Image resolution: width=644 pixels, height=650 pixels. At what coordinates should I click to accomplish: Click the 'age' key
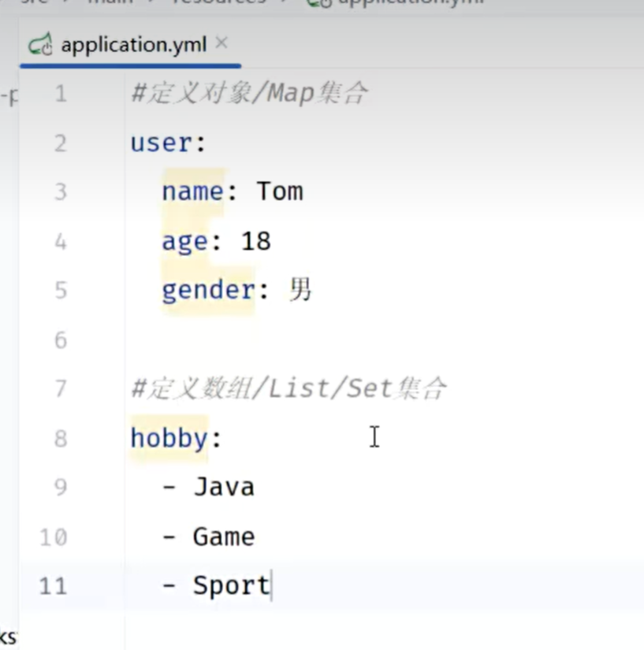click(184, 243)
